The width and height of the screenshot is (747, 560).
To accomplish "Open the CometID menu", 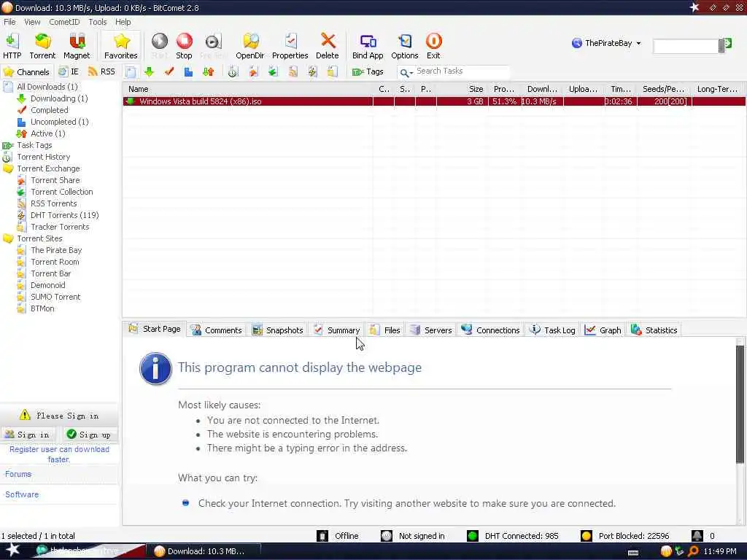I will click(64, 22).
